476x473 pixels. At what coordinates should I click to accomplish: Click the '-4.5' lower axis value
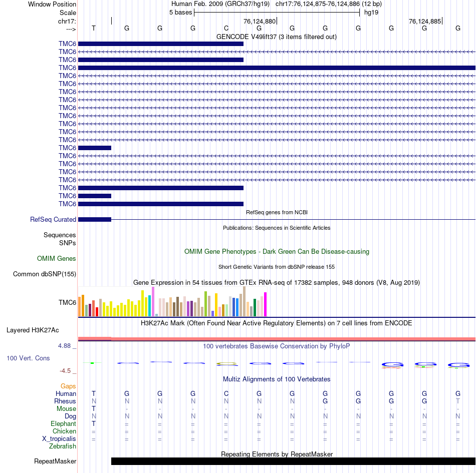point(65,370)
